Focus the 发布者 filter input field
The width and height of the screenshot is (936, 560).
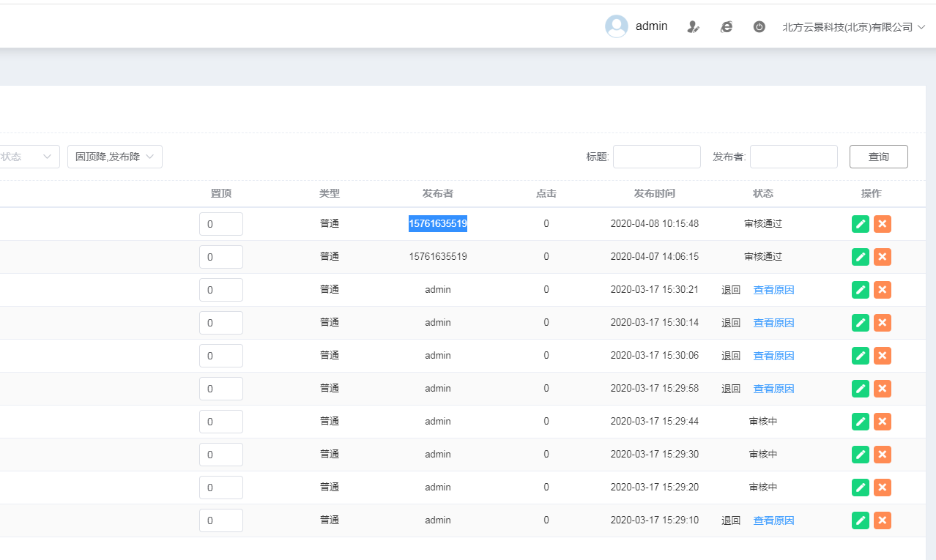[x=793, y=157]
